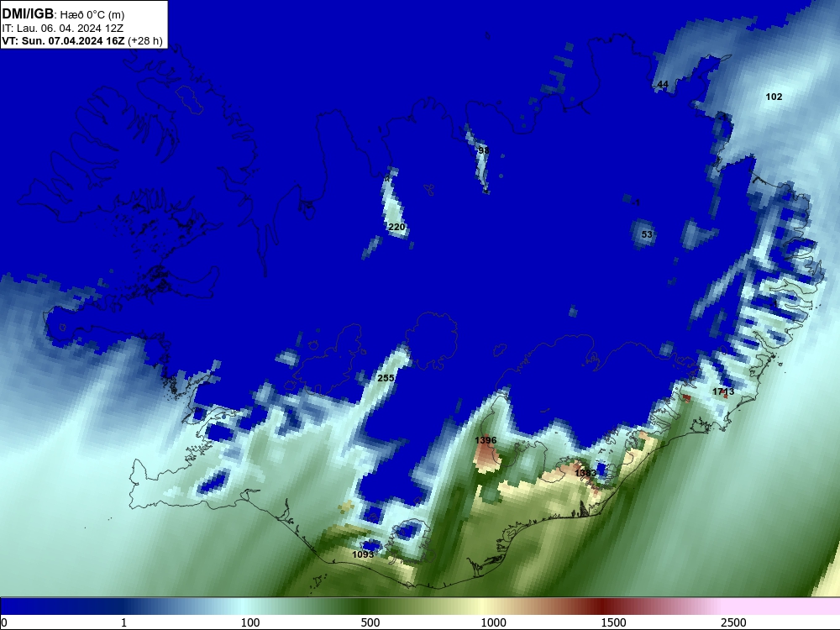The width and height of the screenshot is (840, 630).
Task: Click the 1000 mark on the color scale
Action: [x=493, y=622]
